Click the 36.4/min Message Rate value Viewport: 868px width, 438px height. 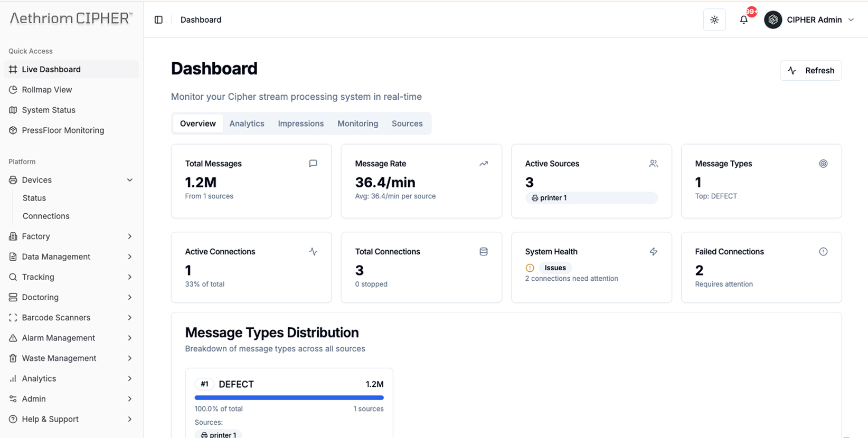click(385, 182)
